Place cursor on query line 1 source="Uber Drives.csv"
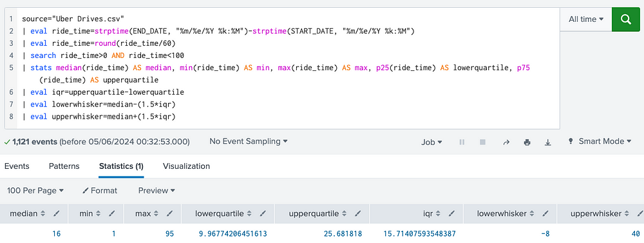Viewport: 644px width, 243px height. (73, 19)
